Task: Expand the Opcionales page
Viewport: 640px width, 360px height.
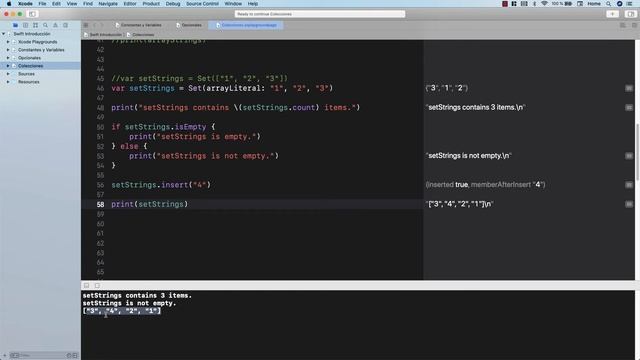Action: pos(8,58)
